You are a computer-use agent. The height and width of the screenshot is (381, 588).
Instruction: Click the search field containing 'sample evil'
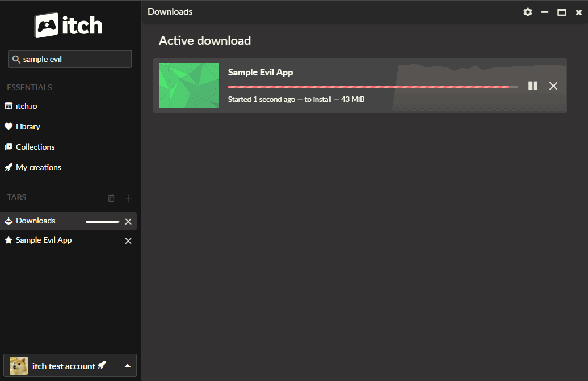click(x=74, y=59)
